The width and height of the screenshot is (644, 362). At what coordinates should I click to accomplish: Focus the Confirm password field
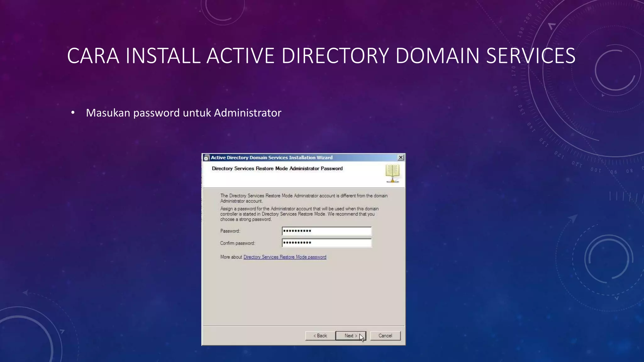(327, 243)
